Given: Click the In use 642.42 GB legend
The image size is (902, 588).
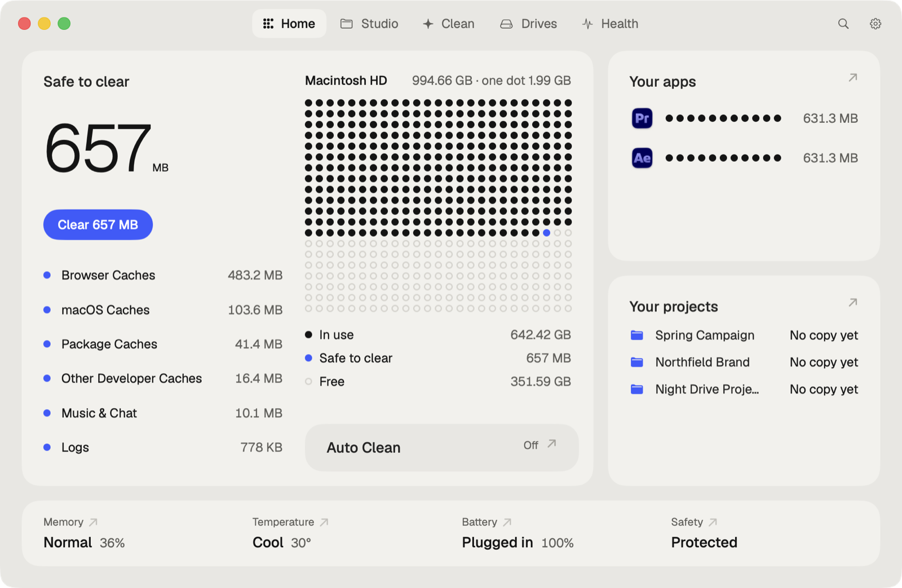Looking at the screenshot, I should pos(438,334).
